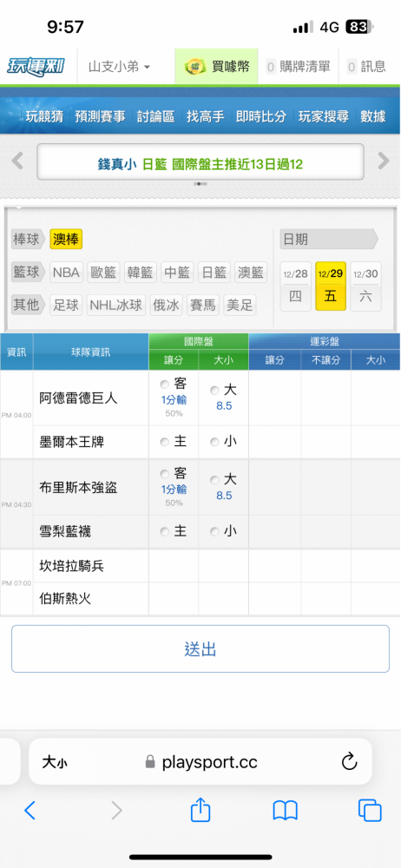The image size is (401, 868).
Task: Choose date 12/28 四
Action: click(x=296, y=286)
